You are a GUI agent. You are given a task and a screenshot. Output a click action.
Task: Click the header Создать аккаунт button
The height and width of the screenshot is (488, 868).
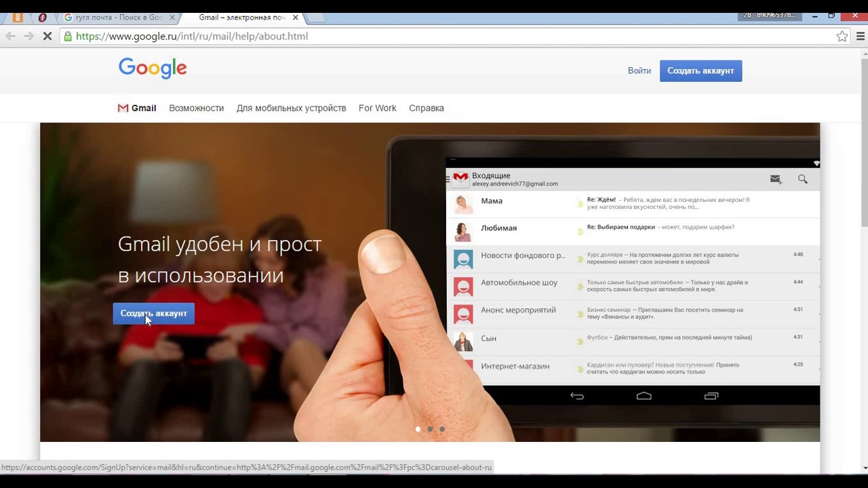[x=701, y=70]
